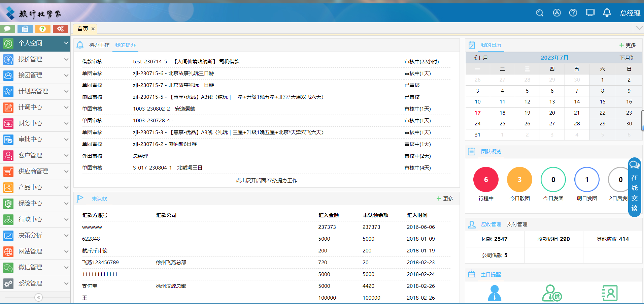Open 财务中心 sidebar icon

[8, 123]
